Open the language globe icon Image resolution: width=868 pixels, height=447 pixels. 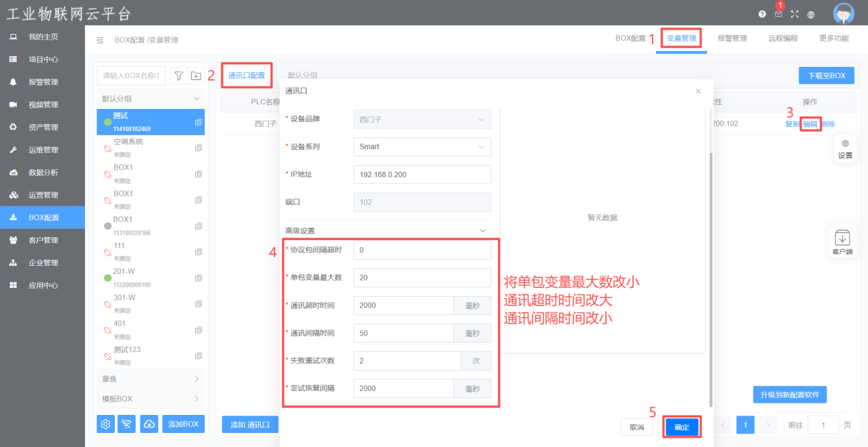[x=811, y=14]
